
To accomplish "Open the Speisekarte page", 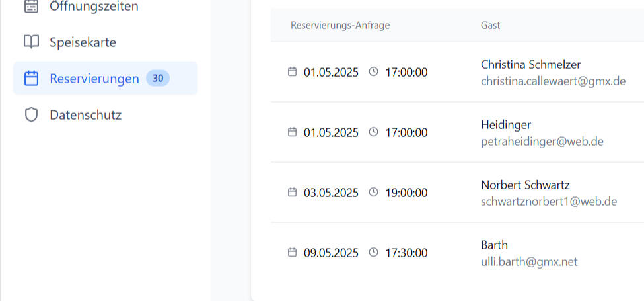I will (x=83, y=42).
